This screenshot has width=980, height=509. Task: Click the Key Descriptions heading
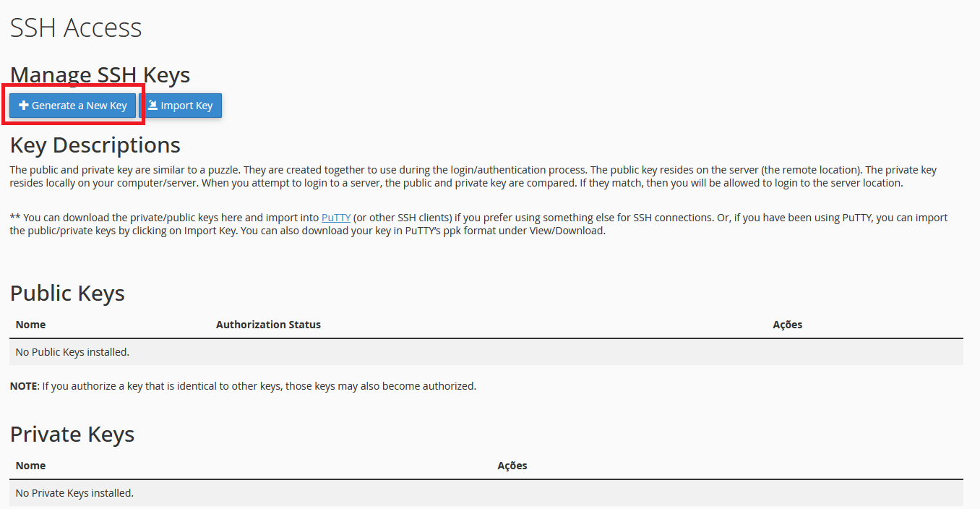(x=95, y=145)
